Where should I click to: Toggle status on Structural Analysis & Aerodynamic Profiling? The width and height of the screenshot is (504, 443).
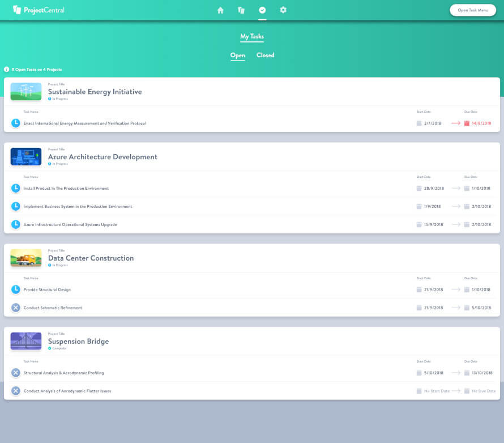(16, 373)
